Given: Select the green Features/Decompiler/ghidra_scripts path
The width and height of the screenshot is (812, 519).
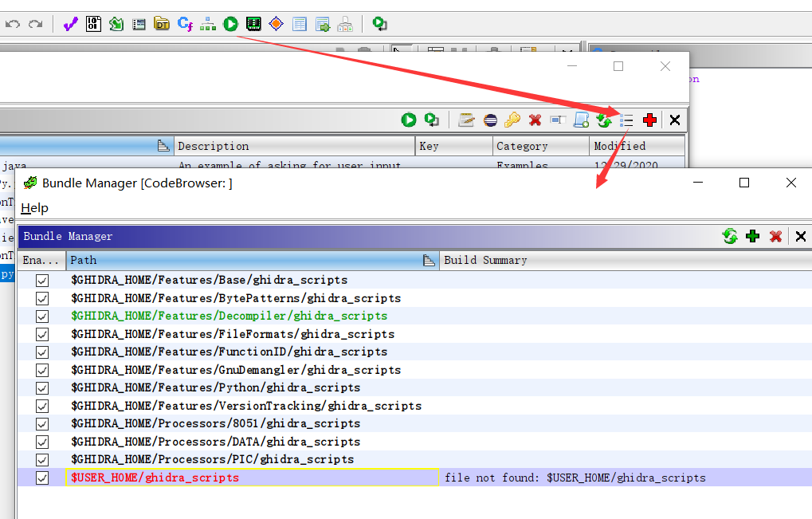Looking at the screenshot, I should 229,316.
